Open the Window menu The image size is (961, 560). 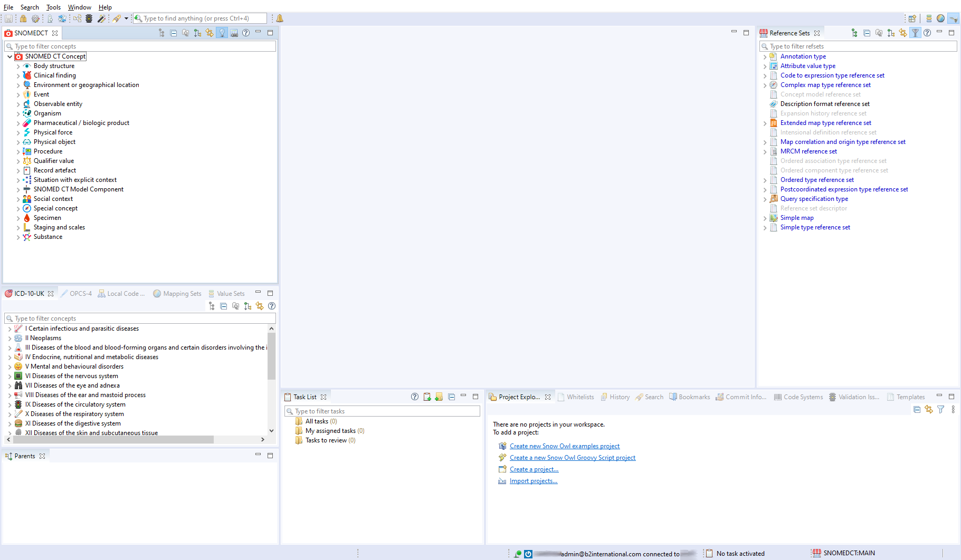click(79, 7)
